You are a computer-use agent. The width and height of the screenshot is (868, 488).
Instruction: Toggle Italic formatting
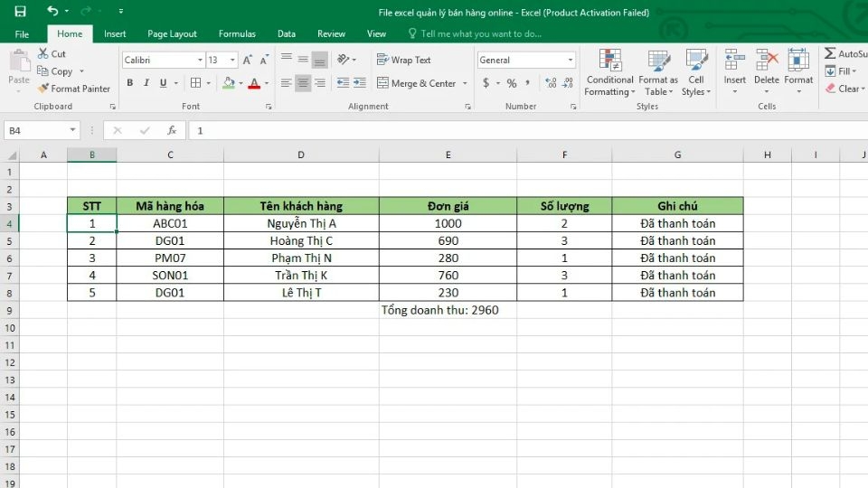coord(146,83)
